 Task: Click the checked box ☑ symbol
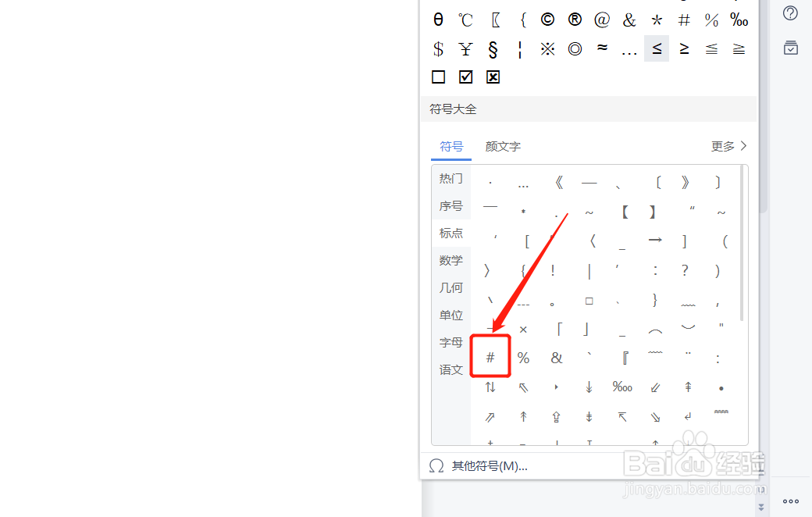[x=465, y=77]
